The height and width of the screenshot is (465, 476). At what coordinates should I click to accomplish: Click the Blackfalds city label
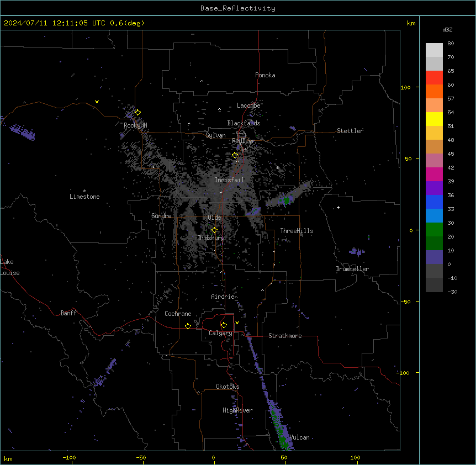tap(244, 123)
